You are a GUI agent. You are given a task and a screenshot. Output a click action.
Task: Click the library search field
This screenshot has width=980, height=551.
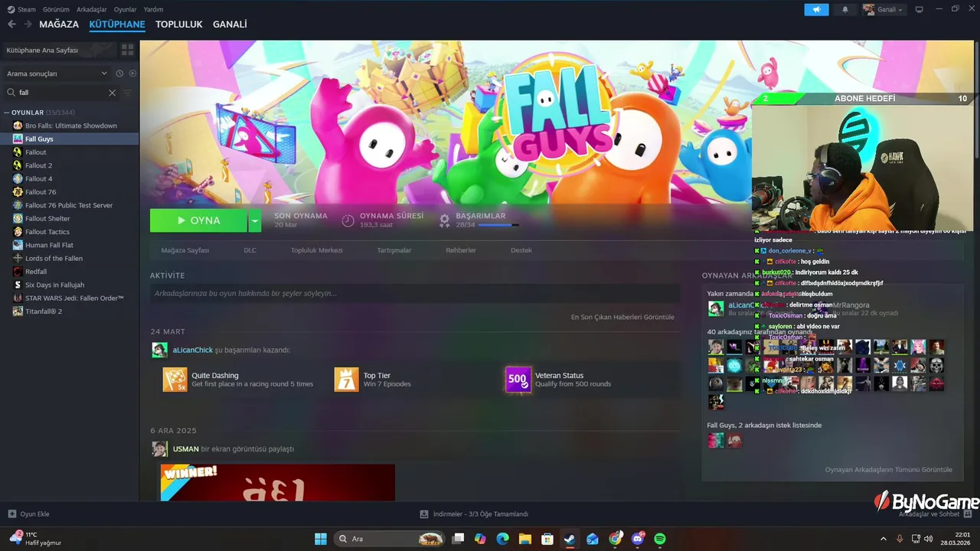(61, 93)
